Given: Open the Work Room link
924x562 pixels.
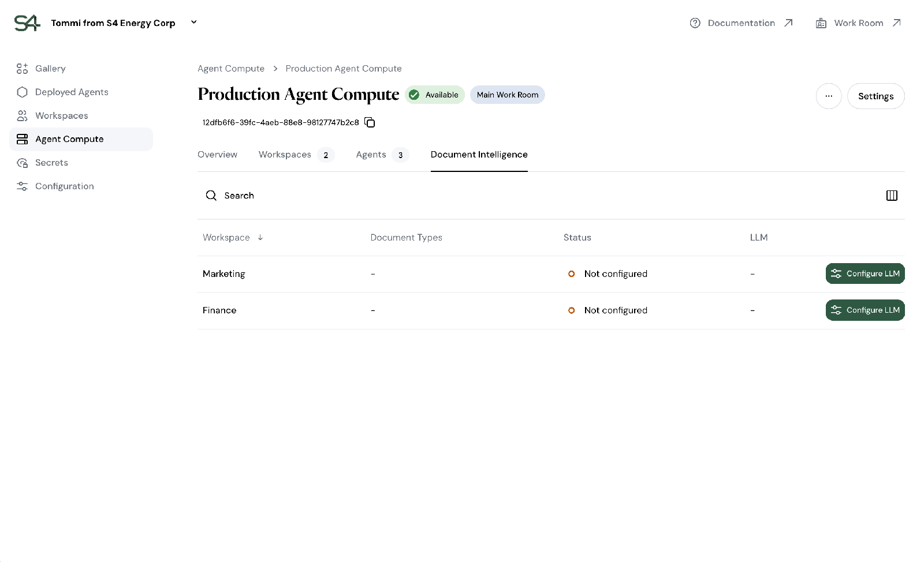Looking at the screenshot, I should (x=858, y=23).
